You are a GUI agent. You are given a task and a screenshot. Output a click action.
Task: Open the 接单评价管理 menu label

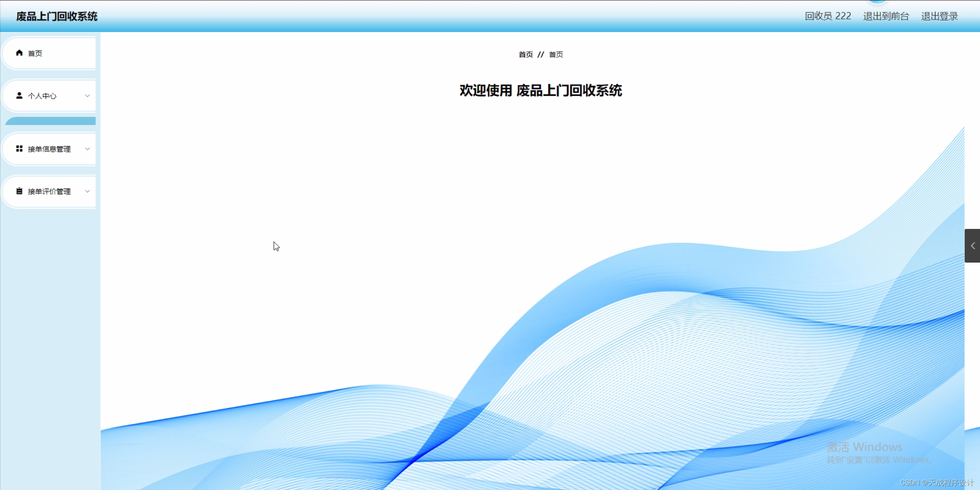[x=49, y=191]
